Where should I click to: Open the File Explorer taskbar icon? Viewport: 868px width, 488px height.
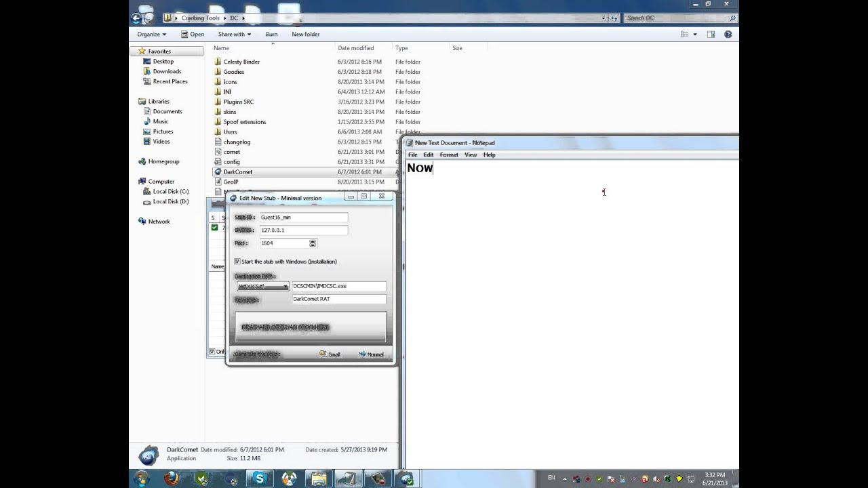(319, 479)
